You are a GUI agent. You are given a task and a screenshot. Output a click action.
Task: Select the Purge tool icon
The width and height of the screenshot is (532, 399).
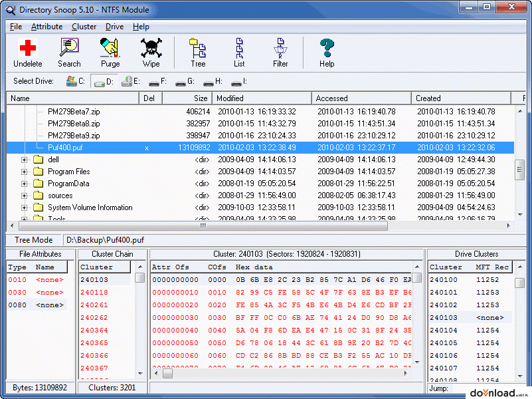pos(110,47)
